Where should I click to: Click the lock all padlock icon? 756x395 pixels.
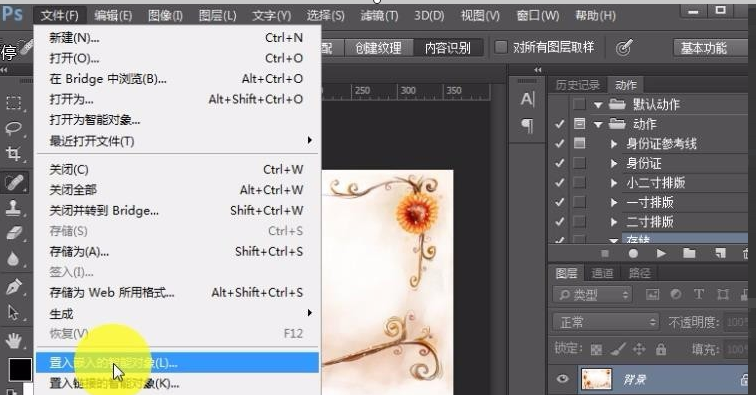(x=661, y=349)
